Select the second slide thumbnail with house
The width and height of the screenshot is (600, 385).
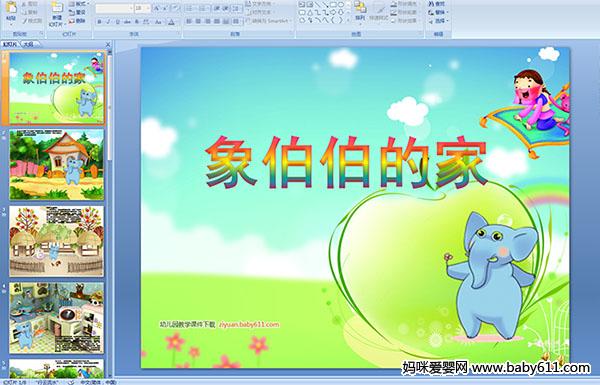[57, 164]
